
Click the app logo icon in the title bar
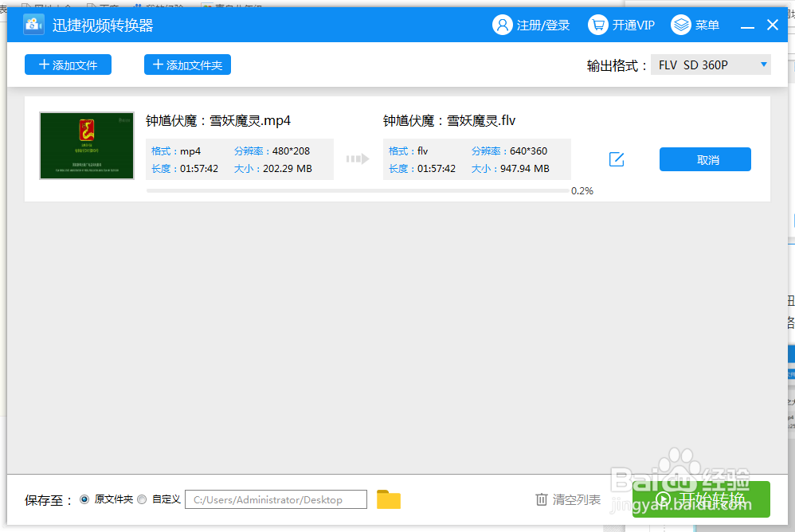click(32, 24)
